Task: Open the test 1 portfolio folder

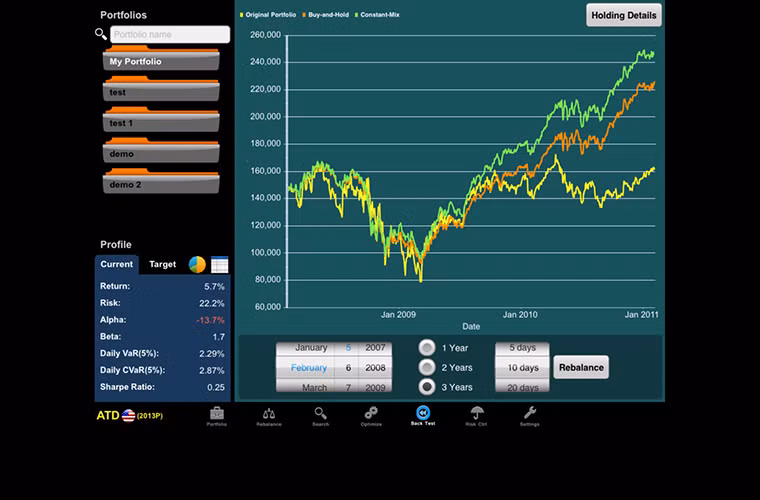Action: tap(161, 120)
